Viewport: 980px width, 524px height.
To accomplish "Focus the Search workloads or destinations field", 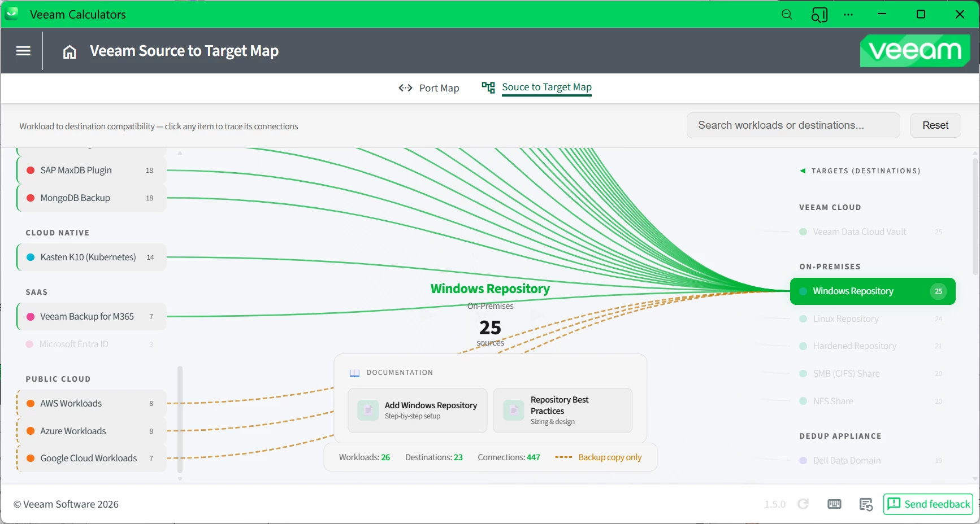I will pos(793,125).
